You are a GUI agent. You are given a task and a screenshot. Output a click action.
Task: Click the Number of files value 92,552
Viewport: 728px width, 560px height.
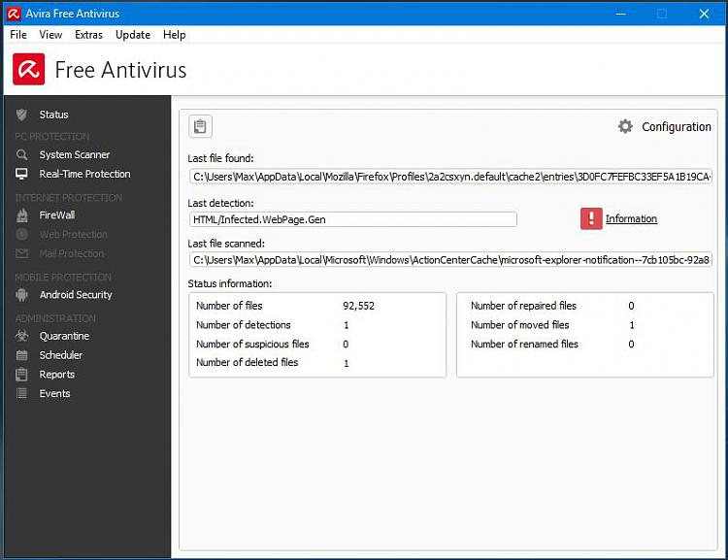(358, 306)
